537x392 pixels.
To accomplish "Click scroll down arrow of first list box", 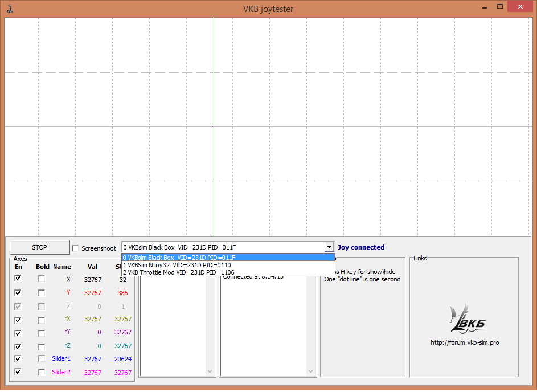I will 210,371.
